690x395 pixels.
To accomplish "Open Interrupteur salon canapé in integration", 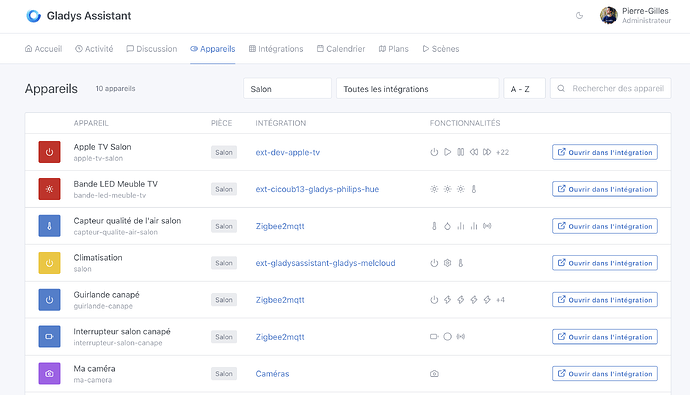I will [605, 337].
